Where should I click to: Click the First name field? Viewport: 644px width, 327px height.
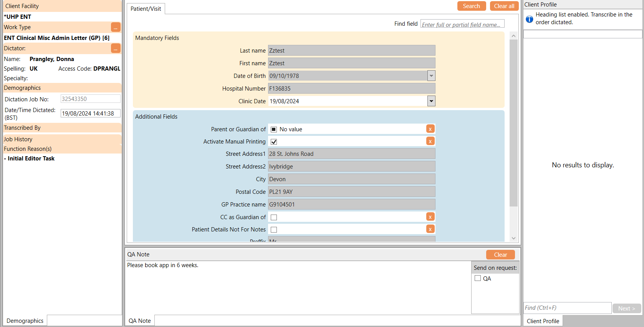[351, 63]
